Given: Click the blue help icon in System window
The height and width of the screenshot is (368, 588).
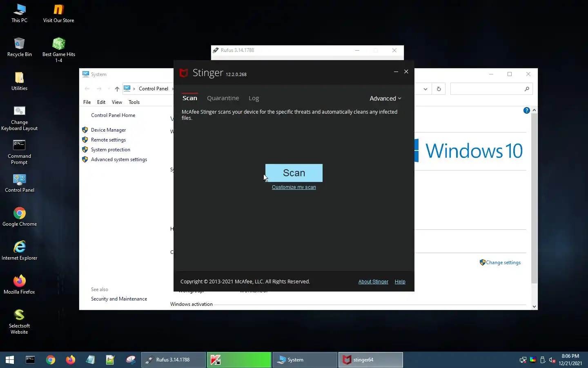Looking at the screenshot, I should [x=526, y=110].
